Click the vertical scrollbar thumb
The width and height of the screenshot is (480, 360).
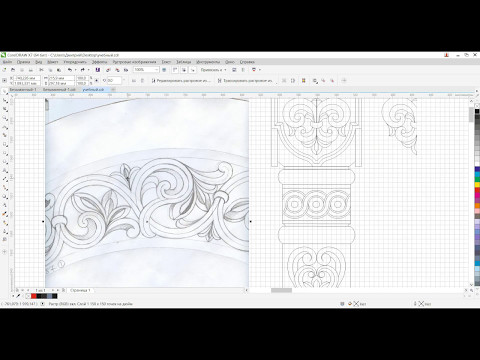tap(471, 115)
